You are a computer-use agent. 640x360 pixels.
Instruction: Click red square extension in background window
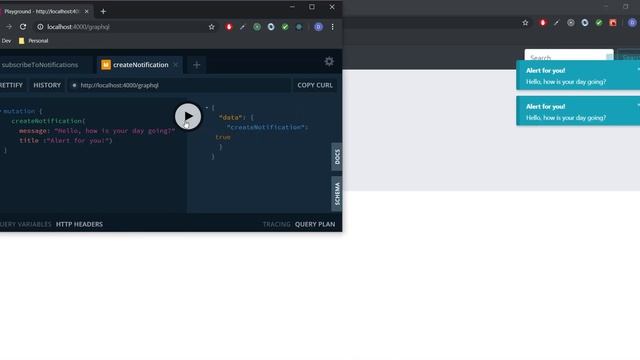613,23
